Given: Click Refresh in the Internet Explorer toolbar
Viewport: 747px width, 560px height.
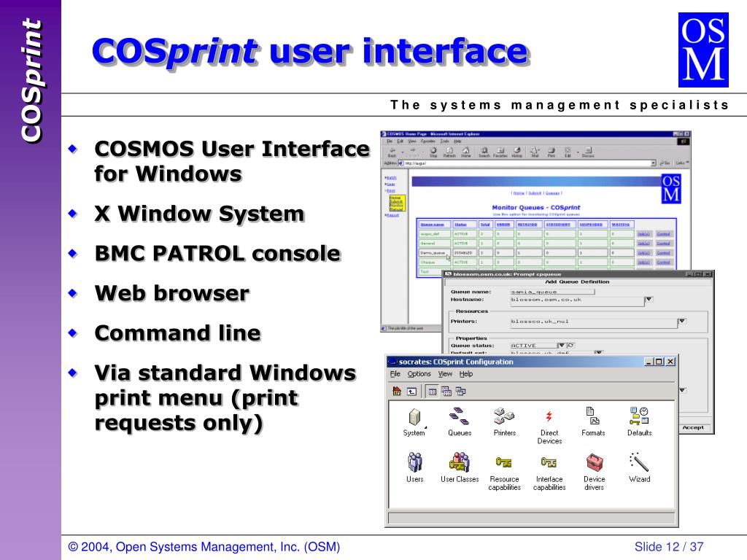Looking at the screenshot, I should pos(449,152).
